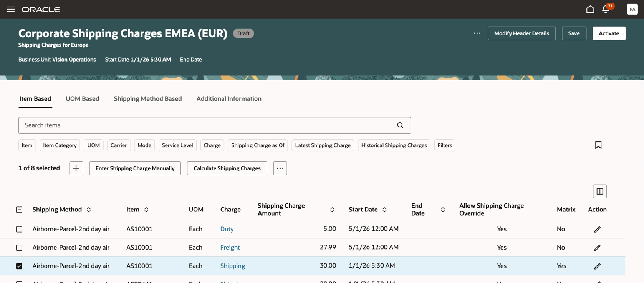Open the Carrier filter chip
Screen dimensions: 644x283
point(119,145)
